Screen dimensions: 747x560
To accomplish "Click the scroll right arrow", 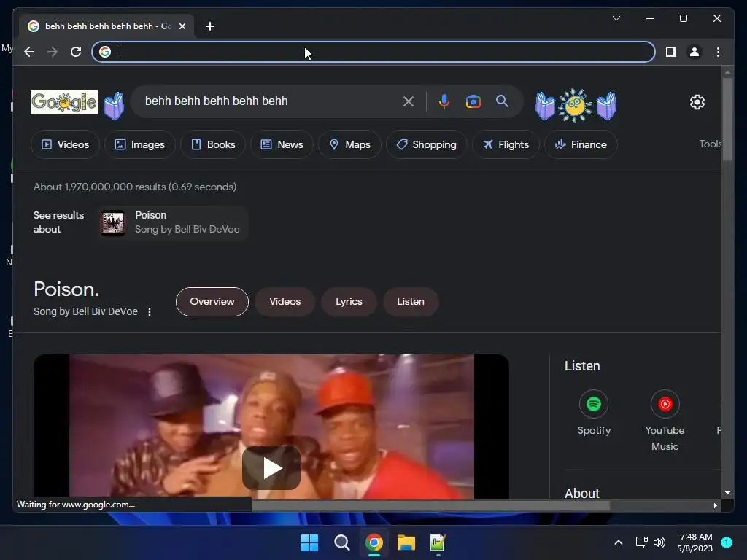I will click(x=715, y=506).
